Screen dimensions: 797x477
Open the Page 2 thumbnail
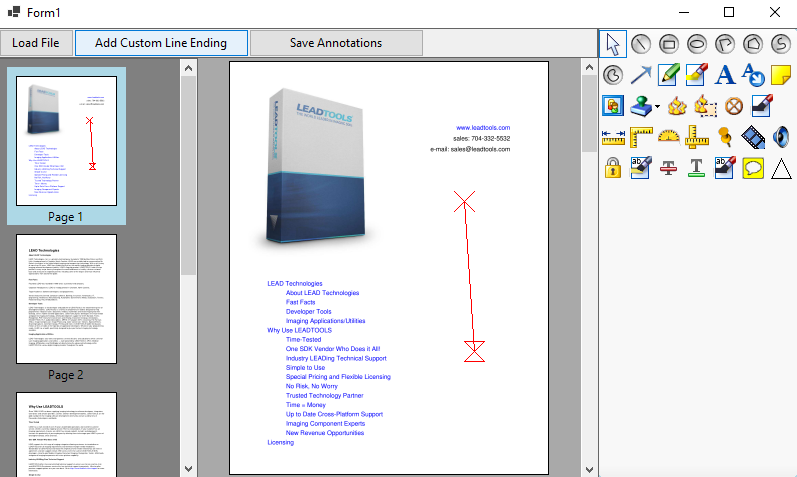click(67, 299)
